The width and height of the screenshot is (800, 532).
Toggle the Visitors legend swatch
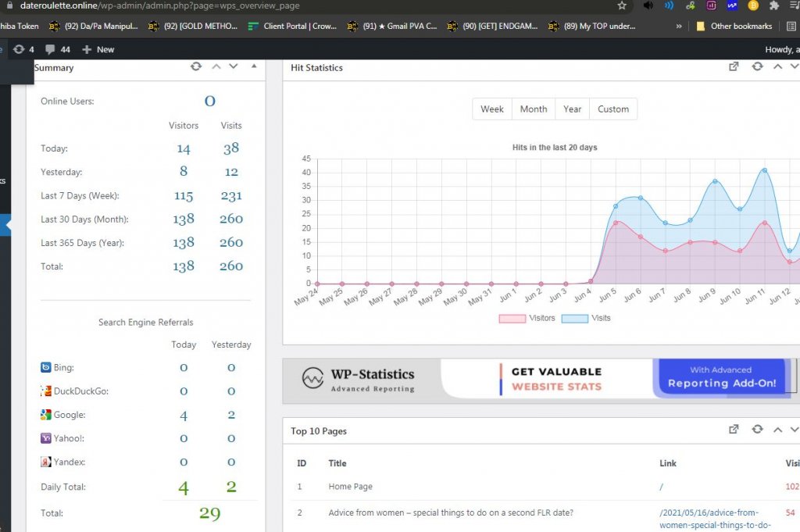click(512, 318)
